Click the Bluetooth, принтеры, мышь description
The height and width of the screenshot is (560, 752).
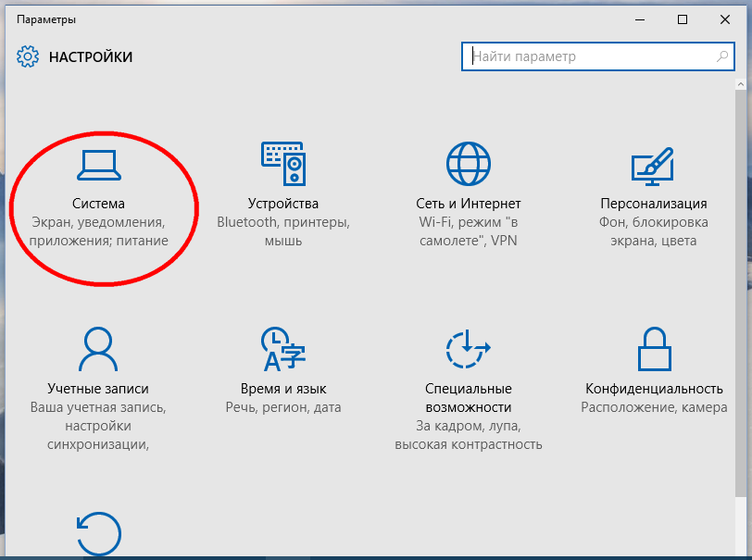click(x=283, y=231)
